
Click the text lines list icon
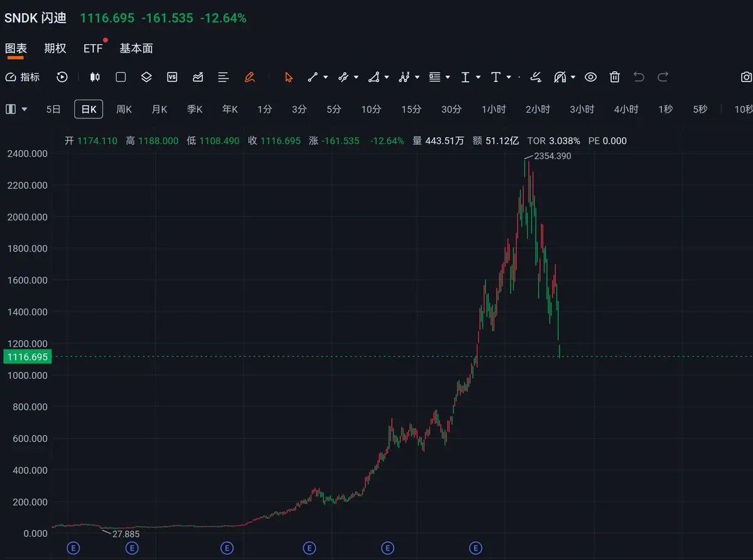pyautogui.click(x=223, y=77)
